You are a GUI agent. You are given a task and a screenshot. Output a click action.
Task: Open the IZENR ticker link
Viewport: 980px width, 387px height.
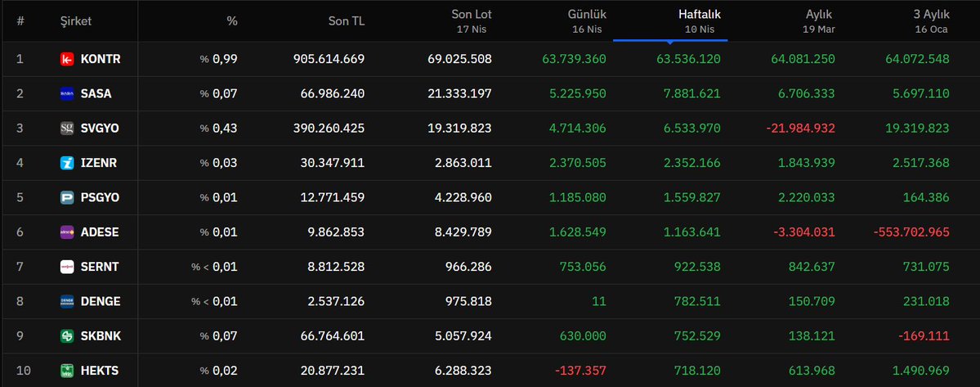[x=99, y=163]
